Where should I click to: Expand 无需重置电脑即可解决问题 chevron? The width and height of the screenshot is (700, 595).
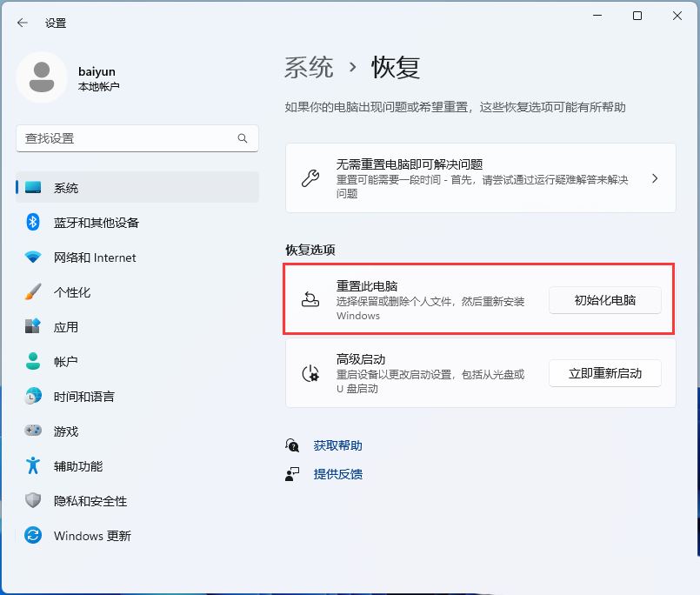click(655, 178)
